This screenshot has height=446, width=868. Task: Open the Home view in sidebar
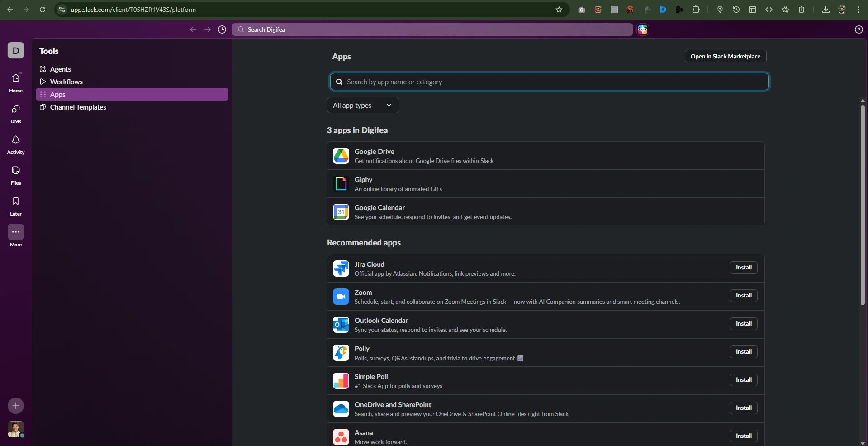[16, 82]
